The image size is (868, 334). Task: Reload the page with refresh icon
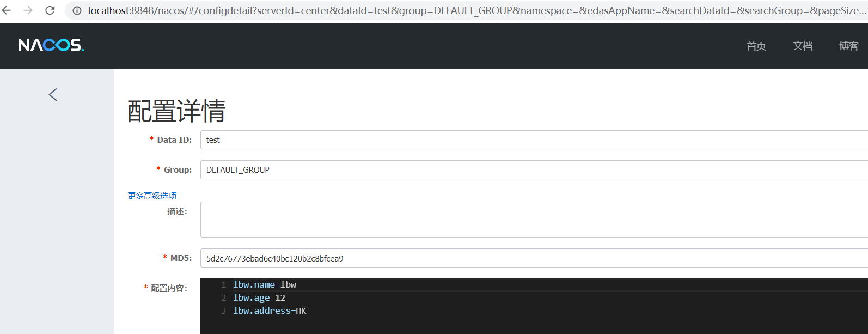click(x=50, y=10)
